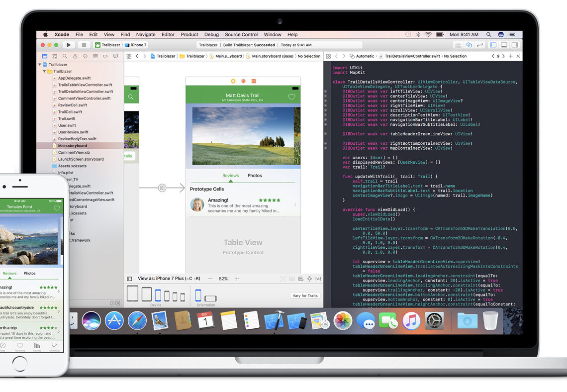Switch to the Version editor

point(480,45)
